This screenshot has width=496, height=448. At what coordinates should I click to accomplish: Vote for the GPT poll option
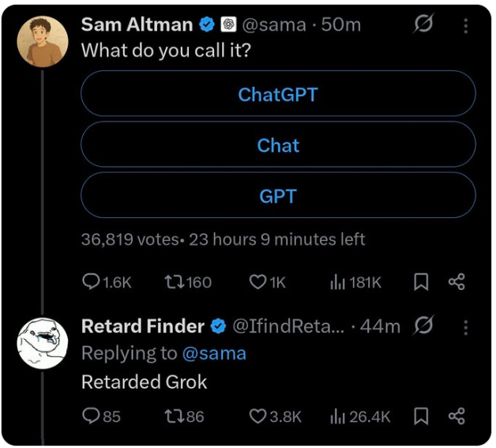click(x=278, y=195)
